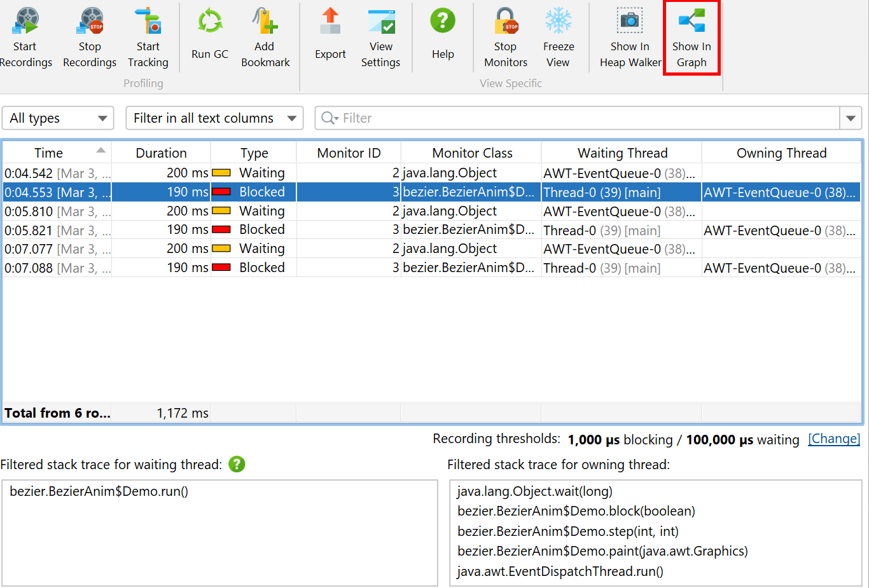Run GC garbage collection
This screenshot has height=588, width=869.
[210, 35]
